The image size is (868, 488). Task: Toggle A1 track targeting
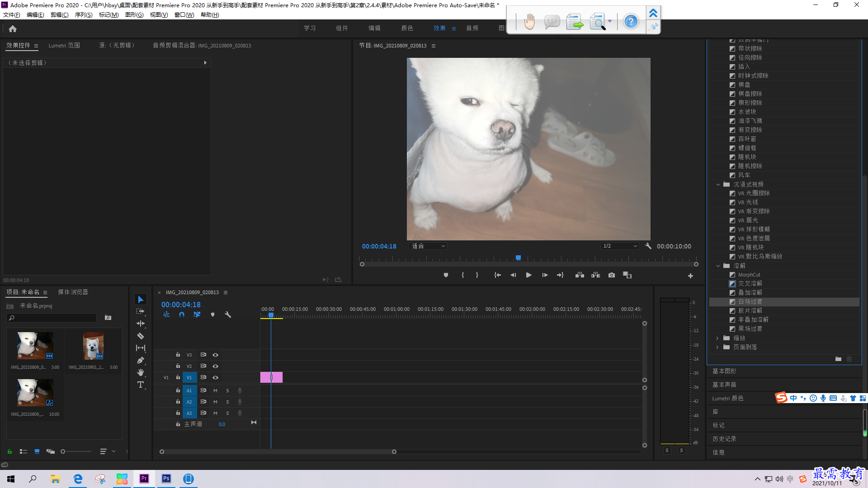click(x=189, y=390)
